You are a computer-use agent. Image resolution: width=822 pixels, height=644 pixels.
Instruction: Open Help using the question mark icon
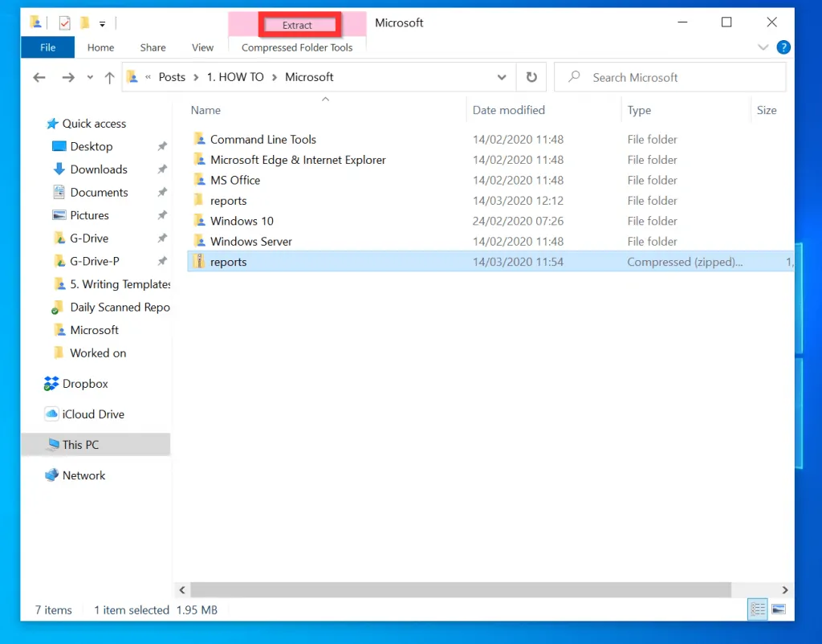(783, 47)
